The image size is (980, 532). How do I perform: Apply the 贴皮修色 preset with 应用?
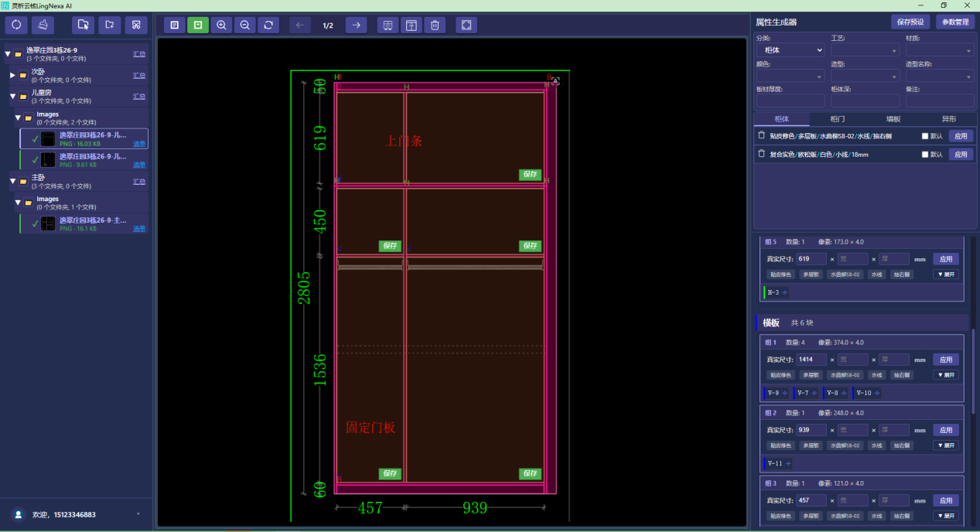click(x=960, y=135)
